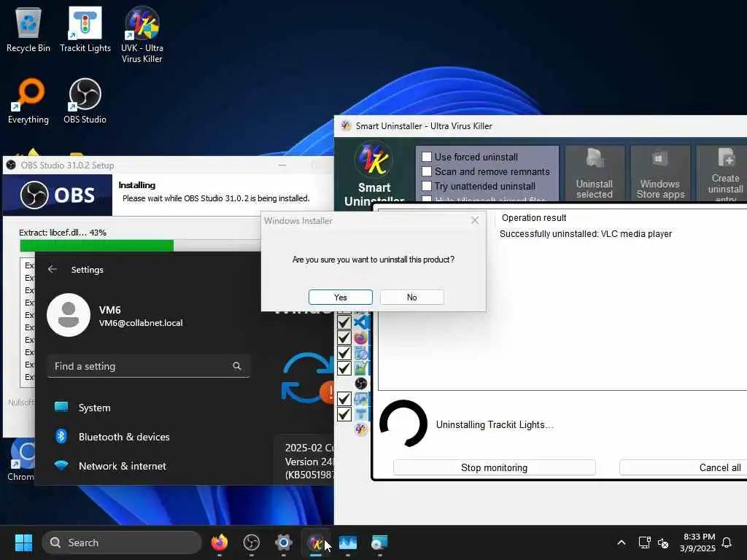Open the Recycle Bin desktop icon
This screenshot has height=560, width=747.
(x=28, y=29)
